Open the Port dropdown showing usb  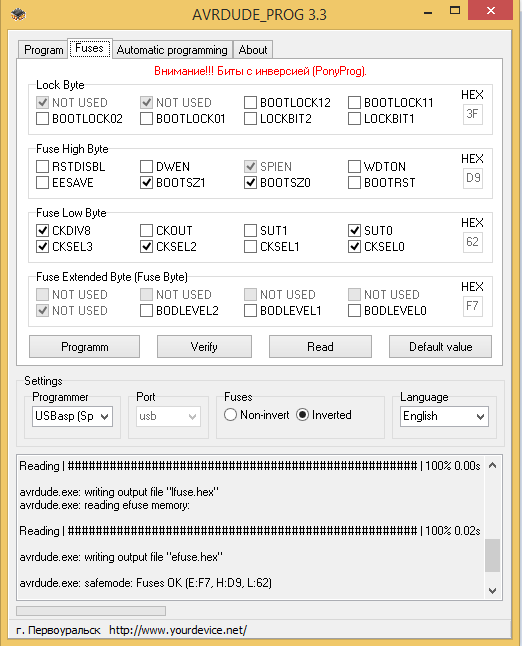[168, 417]
